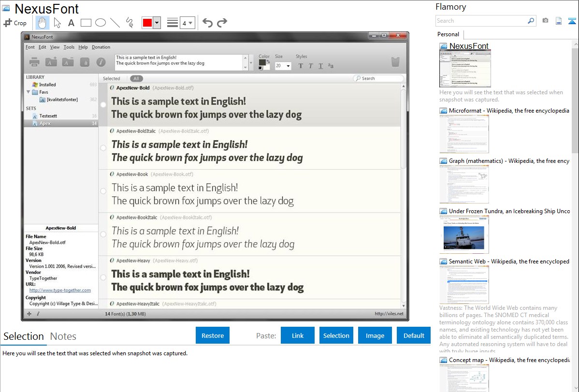This screenshot has height=392, width=579.
Task: Select the Crop tool
Action: click(x=15, y=23)
